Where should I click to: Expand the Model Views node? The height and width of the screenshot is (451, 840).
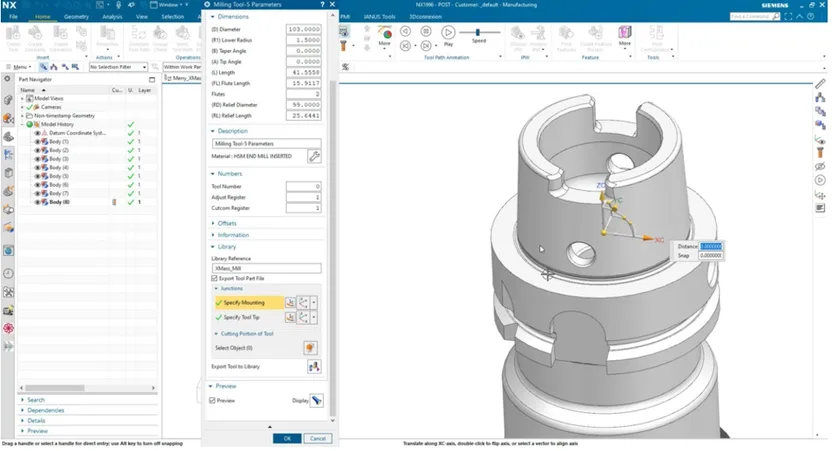point(22,99)
